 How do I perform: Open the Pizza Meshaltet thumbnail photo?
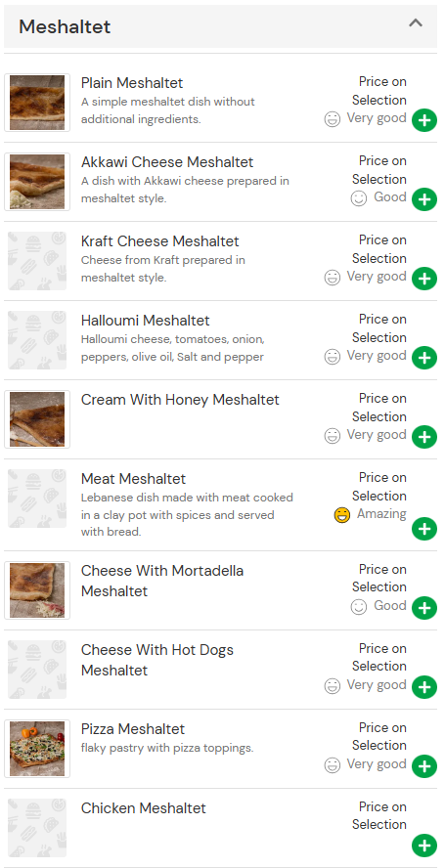pos(37,749)
